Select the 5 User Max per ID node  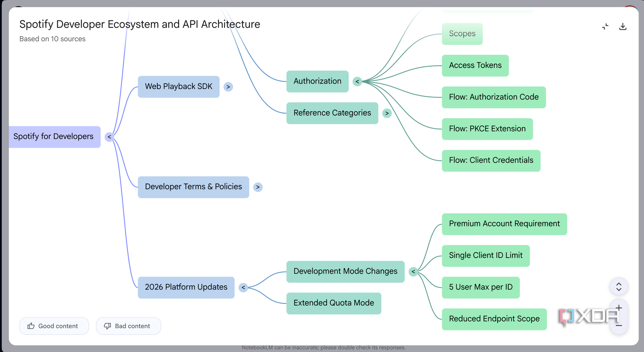click(480, 287)
